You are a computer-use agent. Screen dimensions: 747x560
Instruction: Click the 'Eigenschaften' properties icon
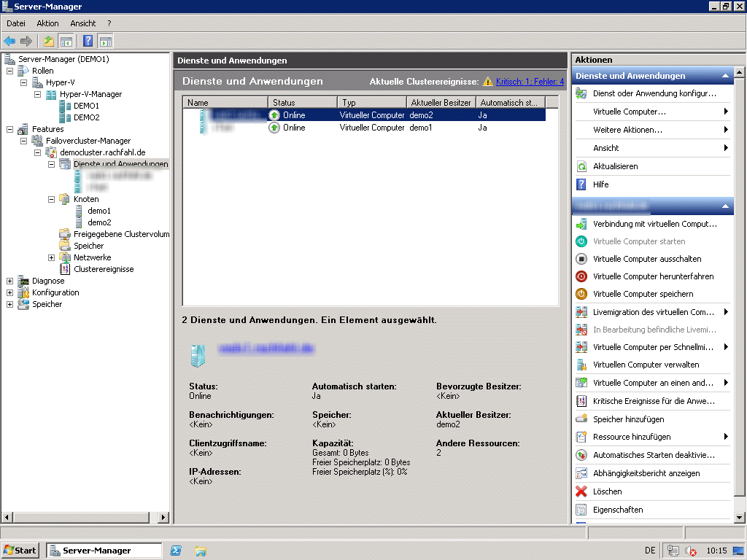coord(581,510)
